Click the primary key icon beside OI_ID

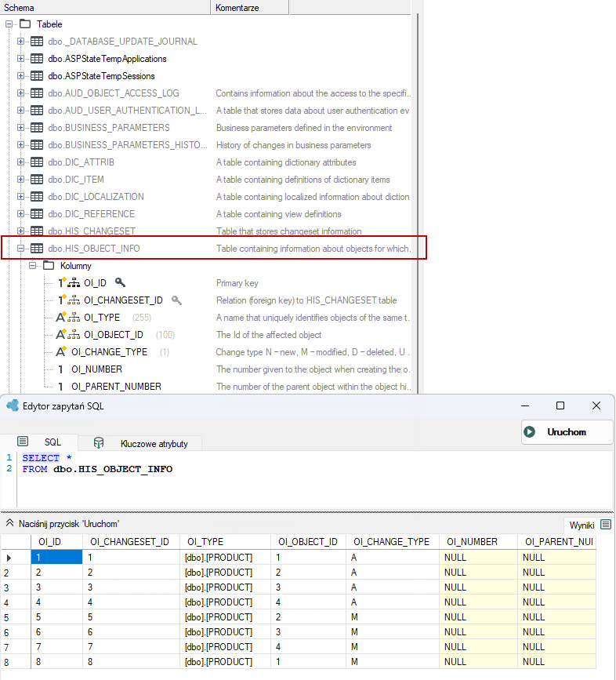(120, 283)
